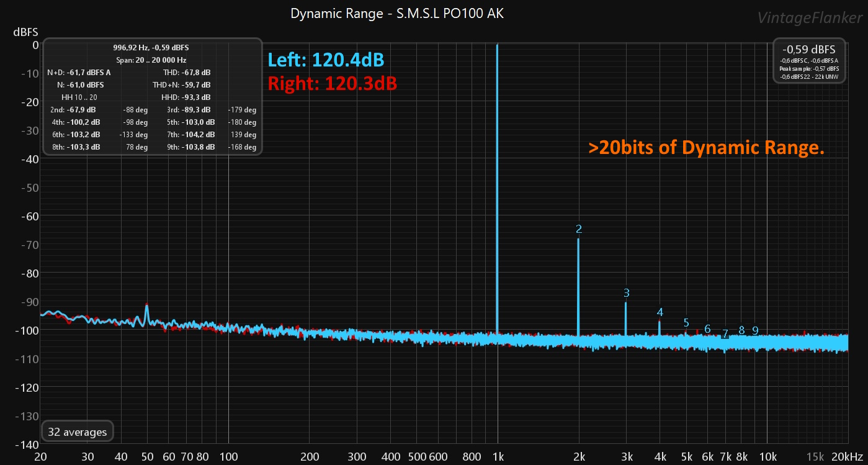
Task: Click the "-179 deg" phase of 3rd harmonic
Action: click(242, 110)
